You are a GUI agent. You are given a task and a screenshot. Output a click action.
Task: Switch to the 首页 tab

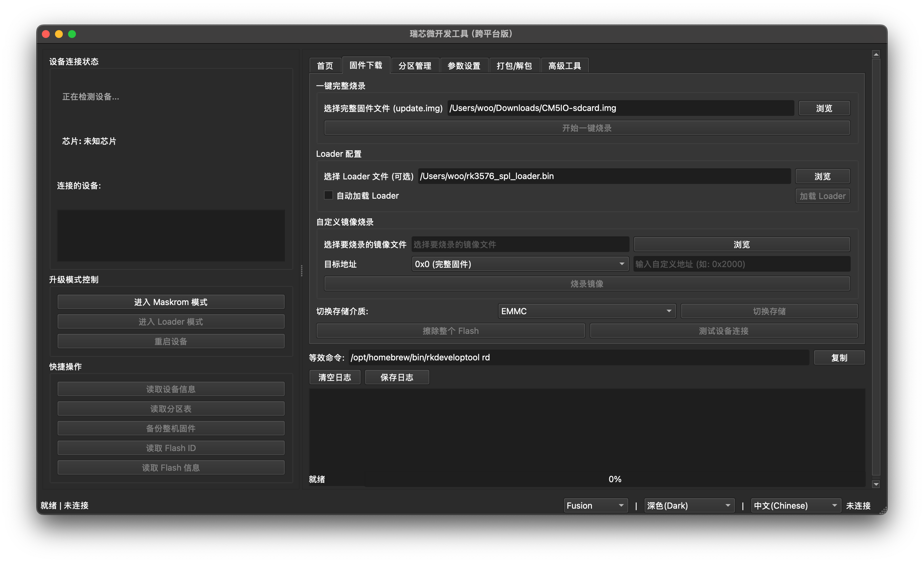[x=325, y=66]
